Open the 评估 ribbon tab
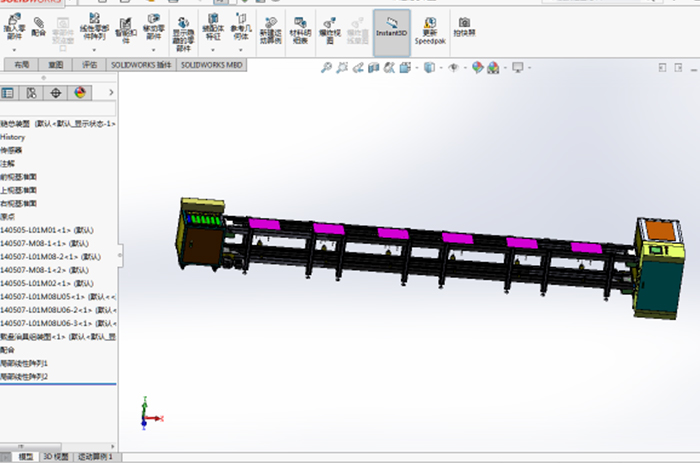This screenshot has height=463, width=700. click(x=90, y=64)
